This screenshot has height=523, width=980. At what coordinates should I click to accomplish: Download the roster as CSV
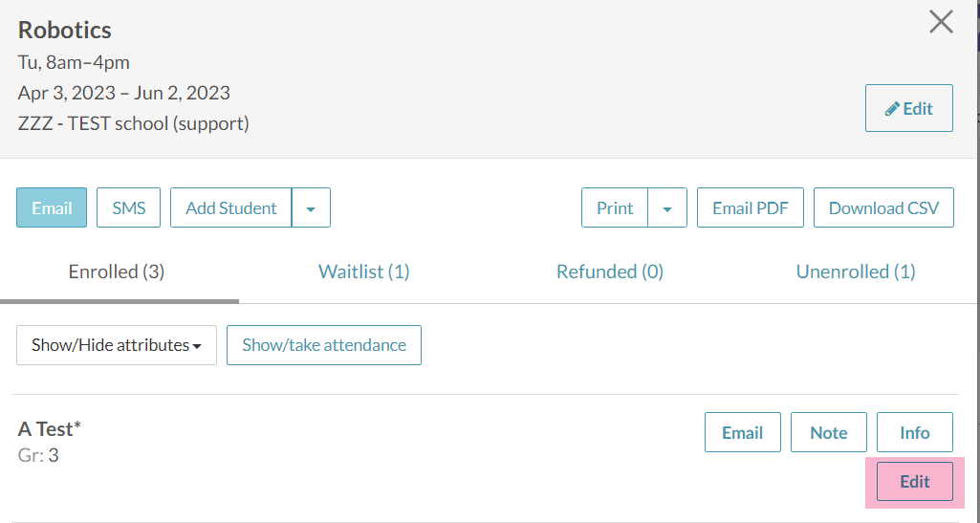tap(883, 207)
